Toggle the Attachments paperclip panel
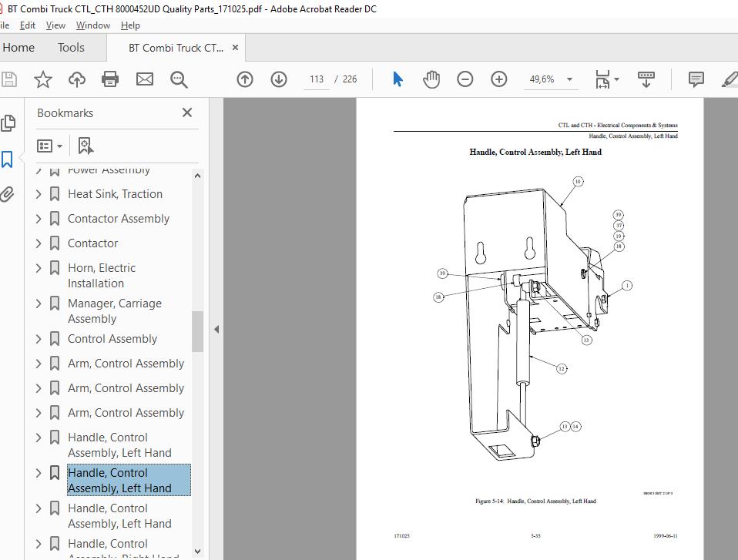Screen dimensions: 738x560 pyautogui.click(x=8, y=194)
